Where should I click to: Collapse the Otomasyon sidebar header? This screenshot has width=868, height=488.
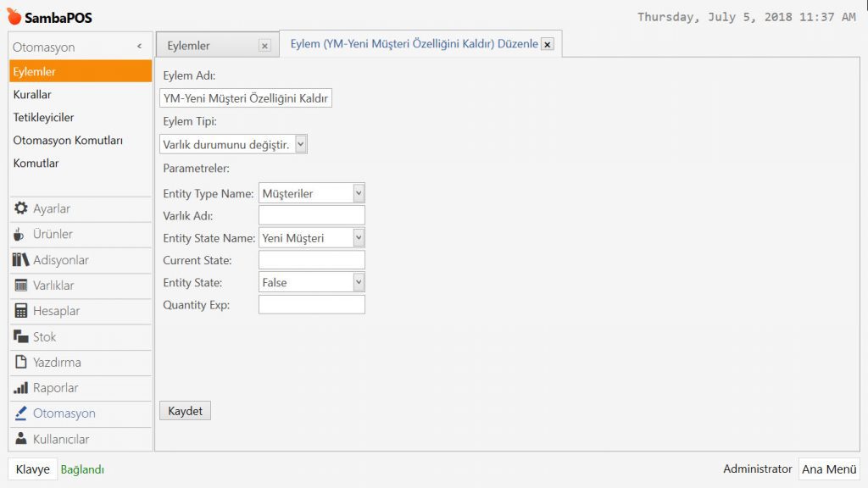(x=139, y=47)
